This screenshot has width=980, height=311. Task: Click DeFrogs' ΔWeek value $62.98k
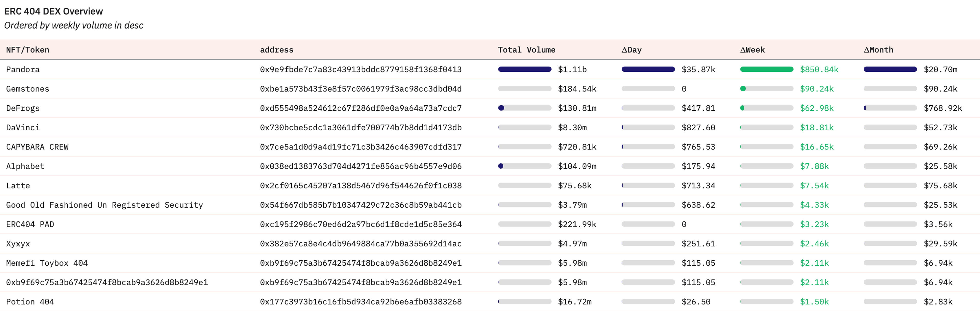(817, 108)
